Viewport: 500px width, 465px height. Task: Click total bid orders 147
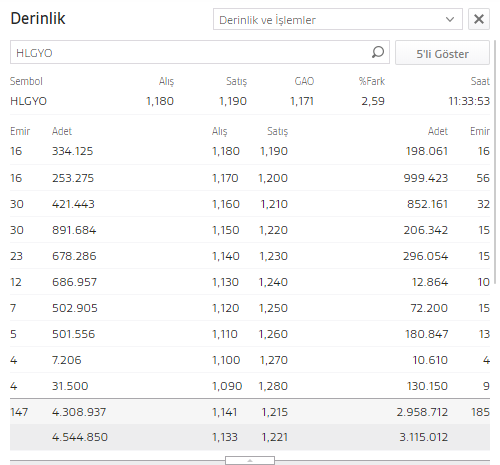coord(19,412)
